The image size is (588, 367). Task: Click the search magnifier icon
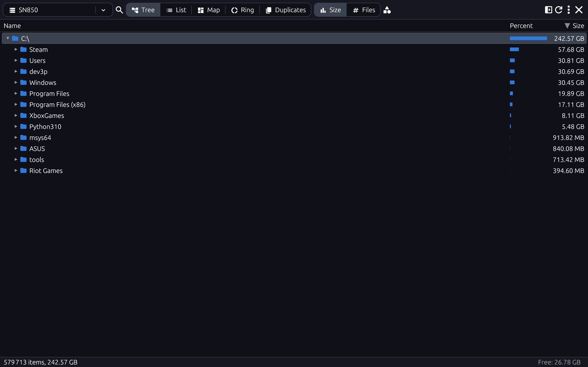click(119, 10)
